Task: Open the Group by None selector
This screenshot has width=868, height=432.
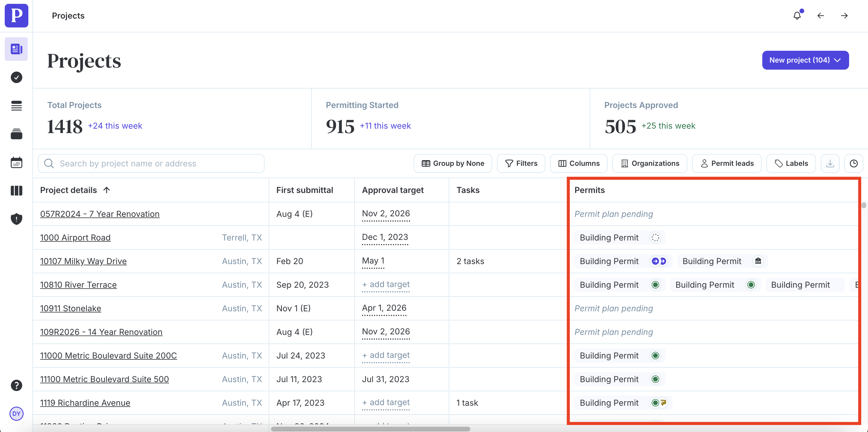Action: click(x=453, y=164)
